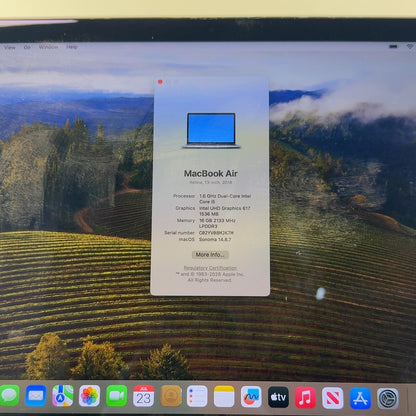Open the App Store
The height and width of the screenshot is (416, 416).
(360, 398)
